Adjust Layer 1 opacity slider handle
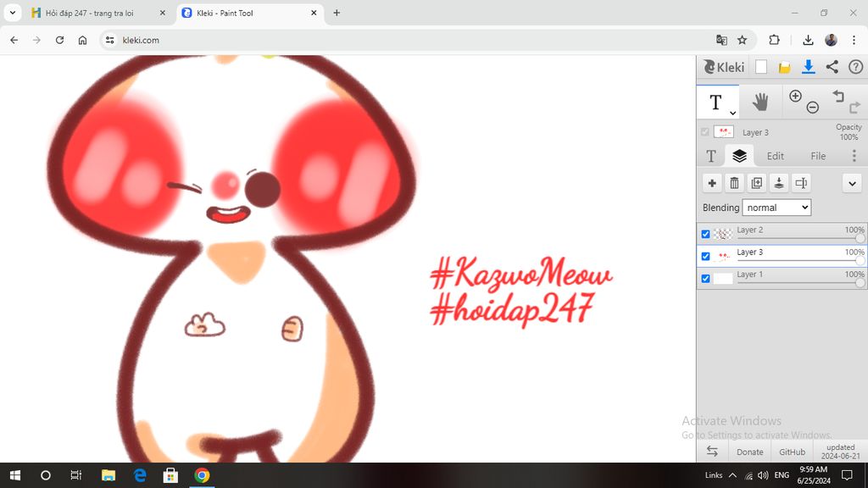This screenshot has width=868, height=488. (860, 283)
